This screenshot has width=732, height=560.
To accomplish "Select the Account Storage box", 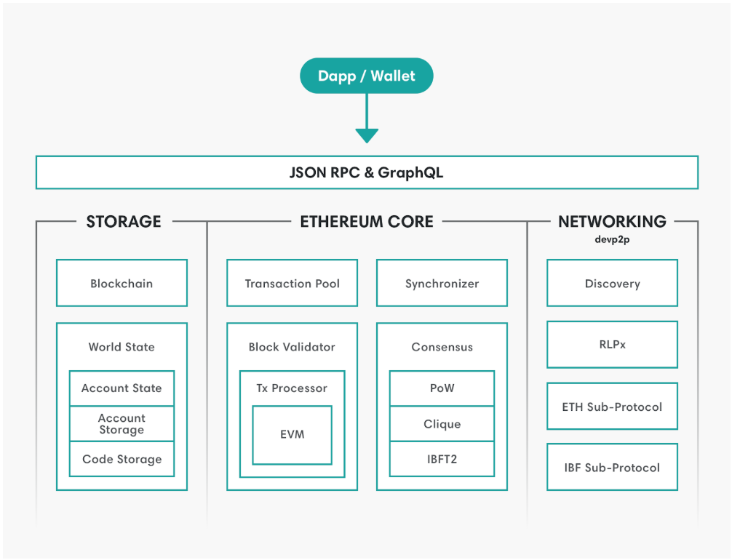I will click(122, 424).
